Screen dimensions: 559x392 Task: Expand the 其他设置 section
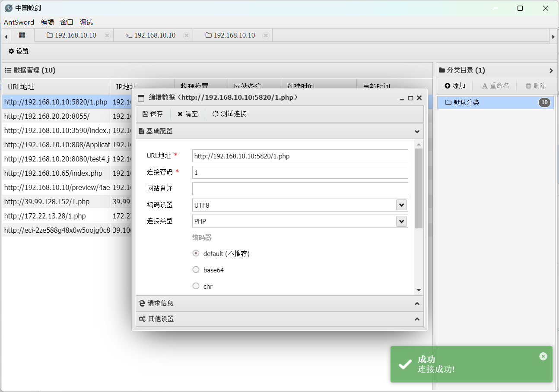click(417, 319)
